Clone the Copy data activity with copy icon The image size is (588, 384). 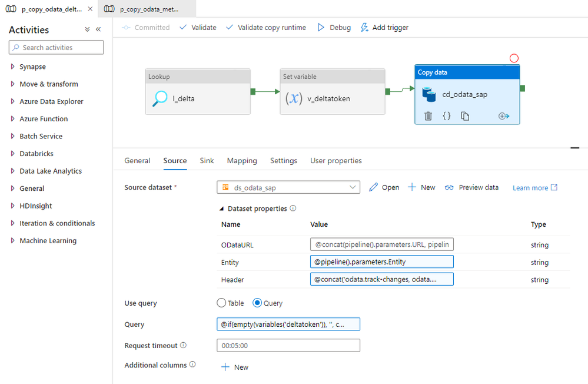[x=465, y=116]
